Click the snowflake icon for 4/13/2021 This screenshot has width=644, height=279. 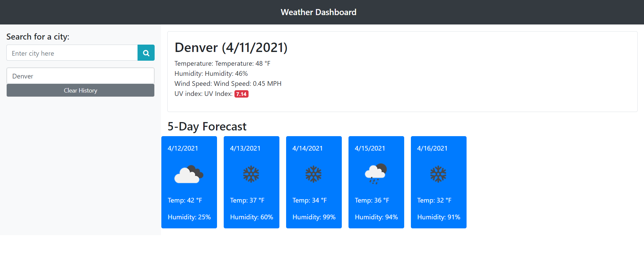251,174
